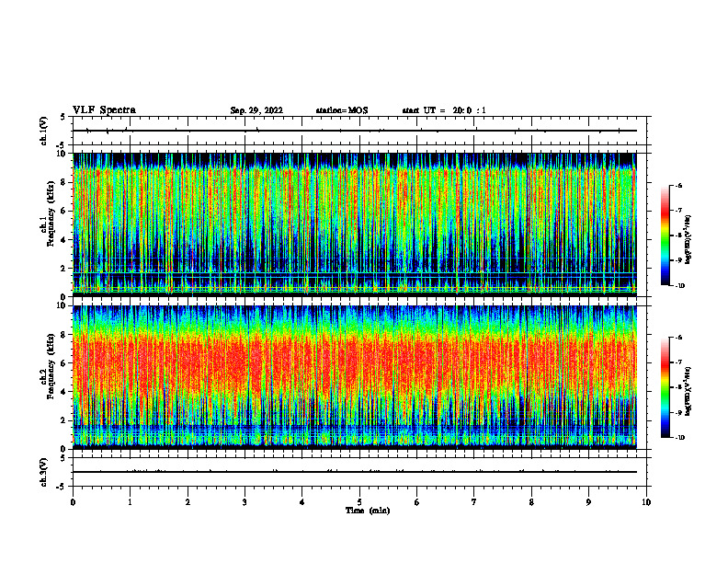Click time axis tick label "7"

474,502
